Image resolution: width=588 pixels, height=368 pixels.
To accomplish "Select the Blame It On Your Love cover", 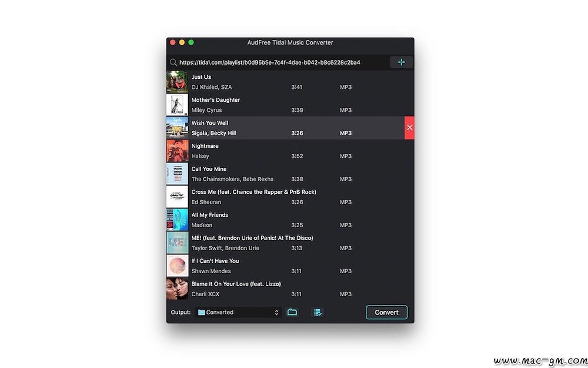I will (177, 289).
